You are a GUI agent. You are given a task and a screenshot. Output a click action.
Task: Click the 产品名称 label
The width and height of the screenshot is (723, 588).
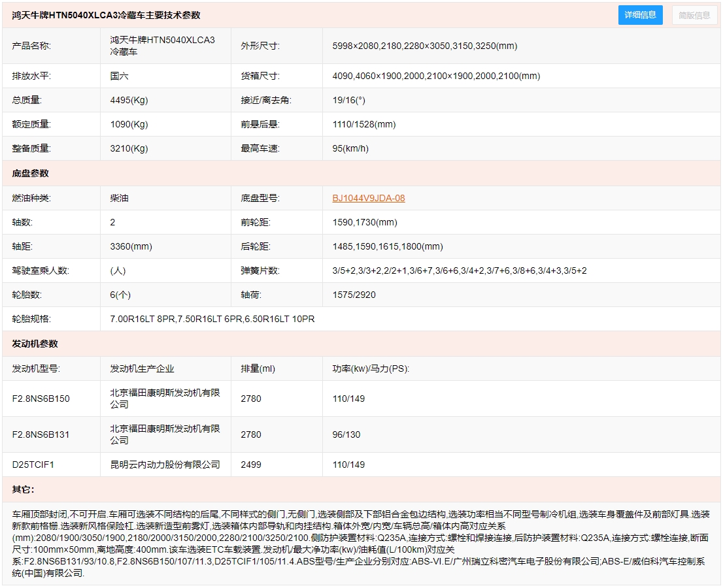pos(31,46)
